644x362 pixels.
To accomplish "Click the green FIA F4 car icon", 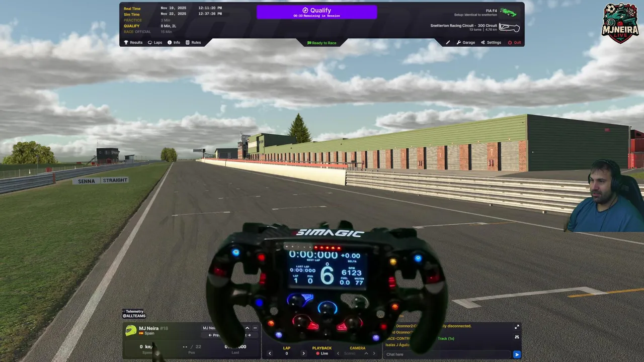I will pos(508,12).
